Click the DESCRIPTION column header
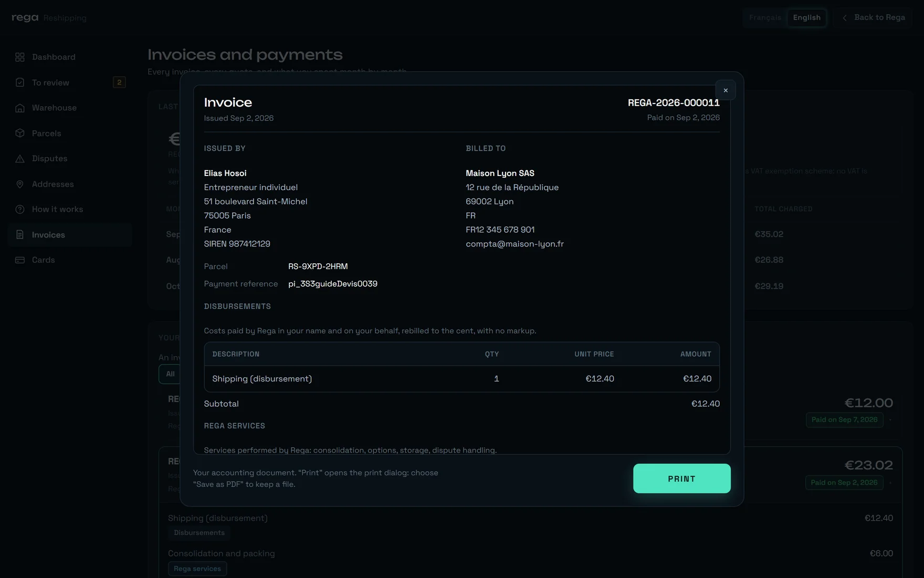The width and height of the screenshot is (924, 578). point(236,354)
